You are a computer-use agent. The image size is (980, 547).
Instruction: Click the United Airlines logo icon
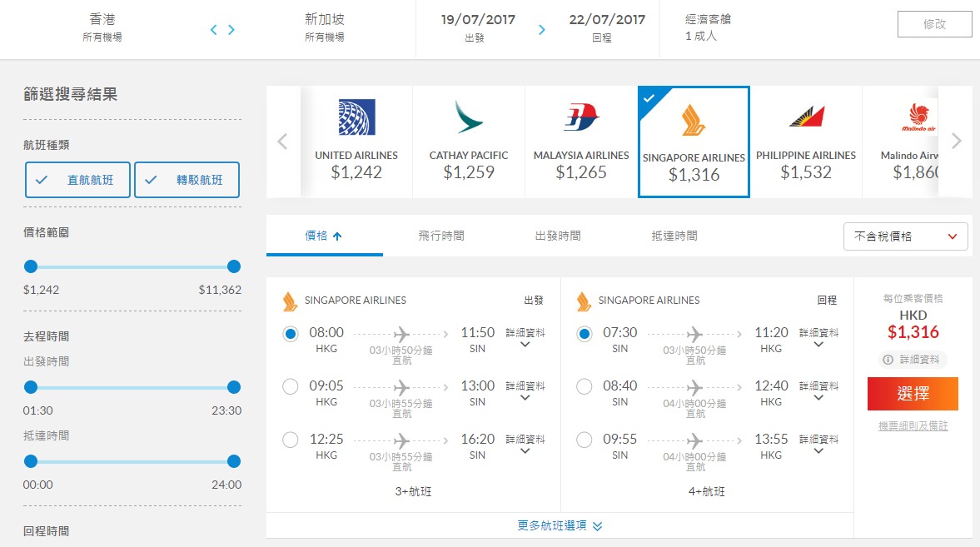357,117
